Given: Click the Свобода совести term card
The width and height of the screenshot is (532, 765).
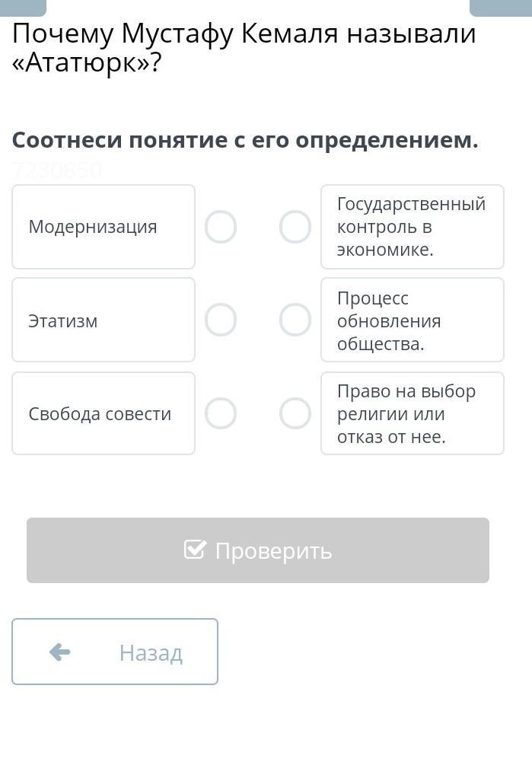Looking at the screenshot, I should (104, 413).
